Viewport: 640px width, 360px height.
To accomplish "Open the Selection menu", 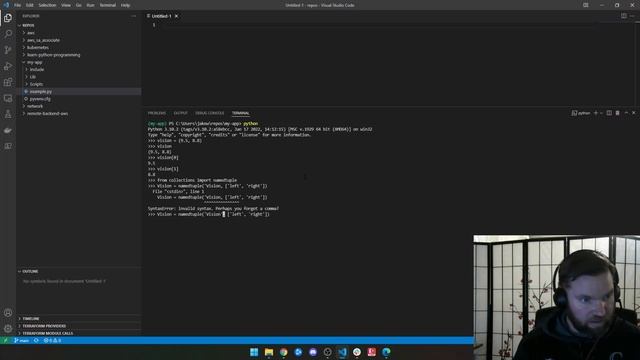I will [x=47, y=5].
